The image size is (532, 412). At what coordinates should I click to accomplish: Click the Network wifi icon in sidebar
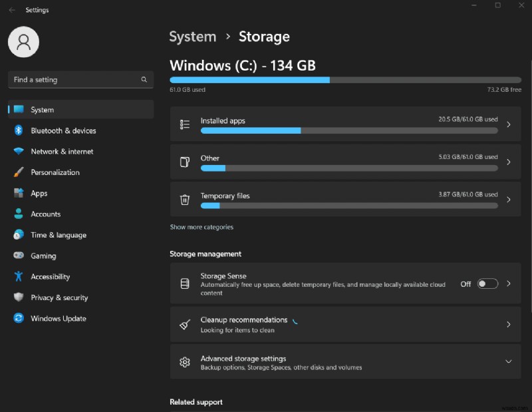click(19, 151)
